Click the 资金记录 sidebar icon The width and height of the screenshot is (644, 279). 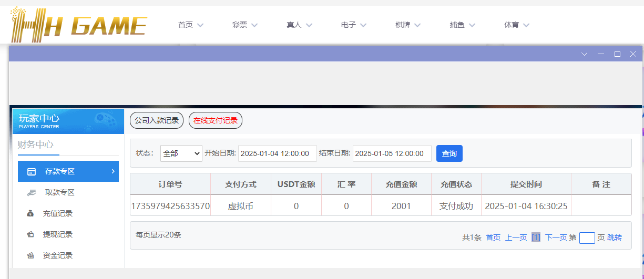(31, 255)
